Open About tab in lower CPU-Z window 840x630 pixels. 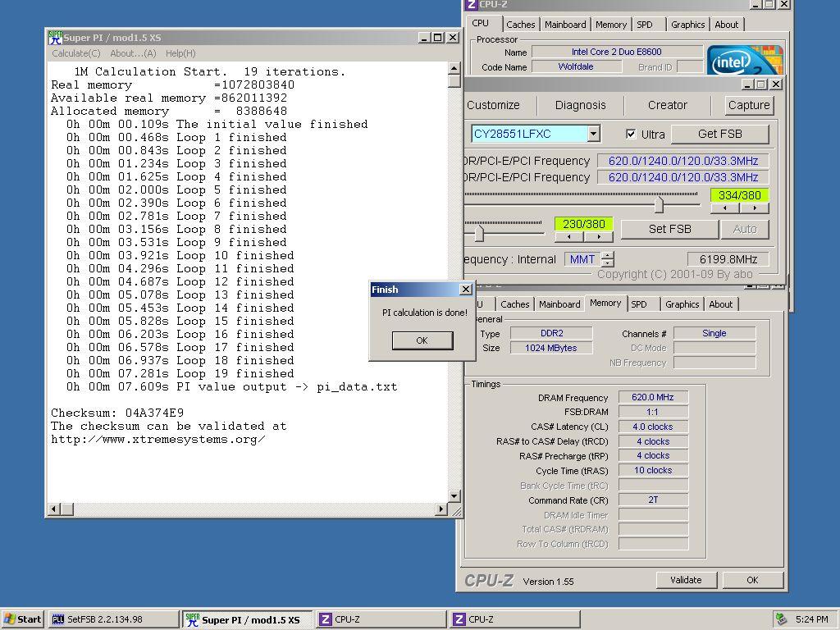pos(720,304)
